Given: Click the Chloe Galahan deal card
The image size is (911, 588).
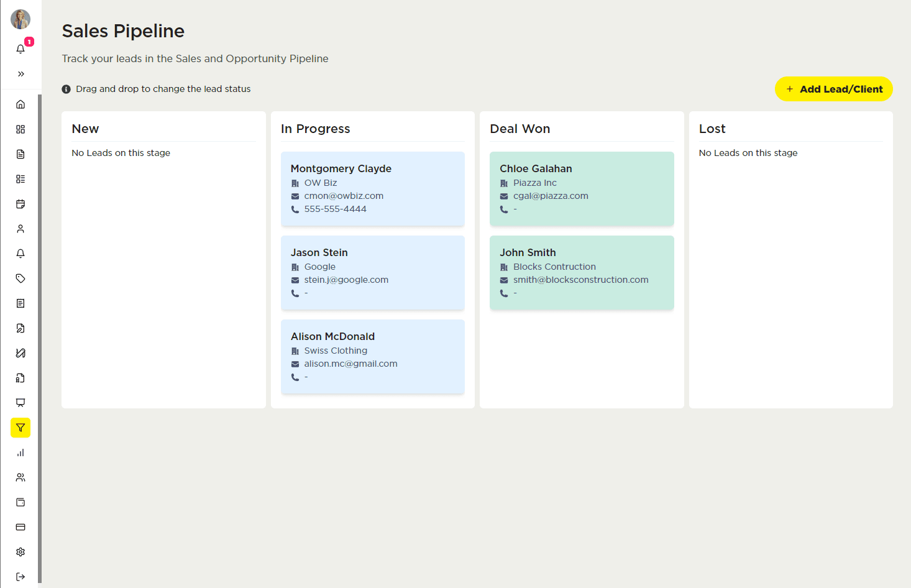Looking at the screenshot, I should point(581,188).
